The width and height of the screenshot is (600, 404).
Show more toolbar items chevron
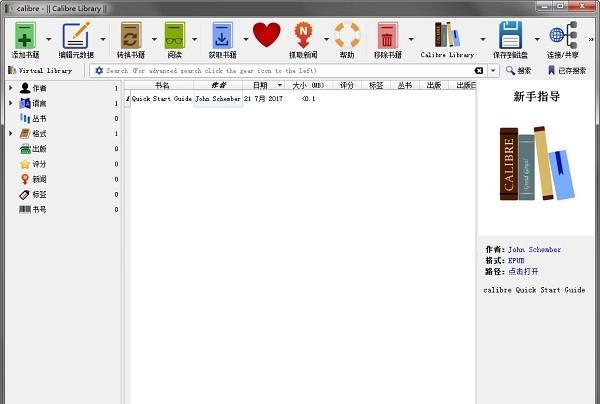(591, 39)
